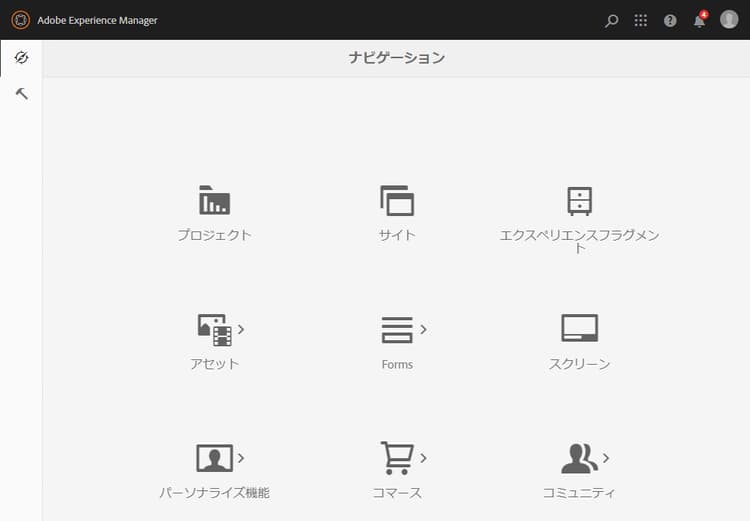Click the Forms label text
Image resolution: width=750 pixels, height=521 pixels.
tap(397, 365)
